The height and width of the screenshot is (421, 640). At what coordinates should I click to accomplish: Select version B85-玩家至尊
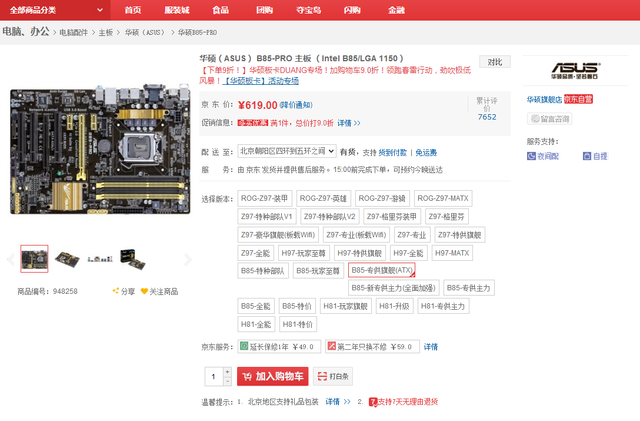point(318,271)
